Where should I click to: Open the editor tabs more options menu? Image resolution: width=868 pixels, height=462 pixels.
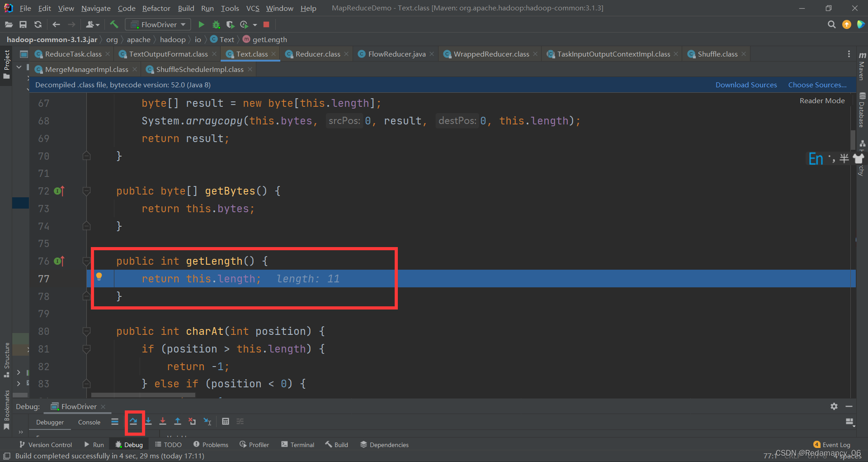(x=849, y=54)
